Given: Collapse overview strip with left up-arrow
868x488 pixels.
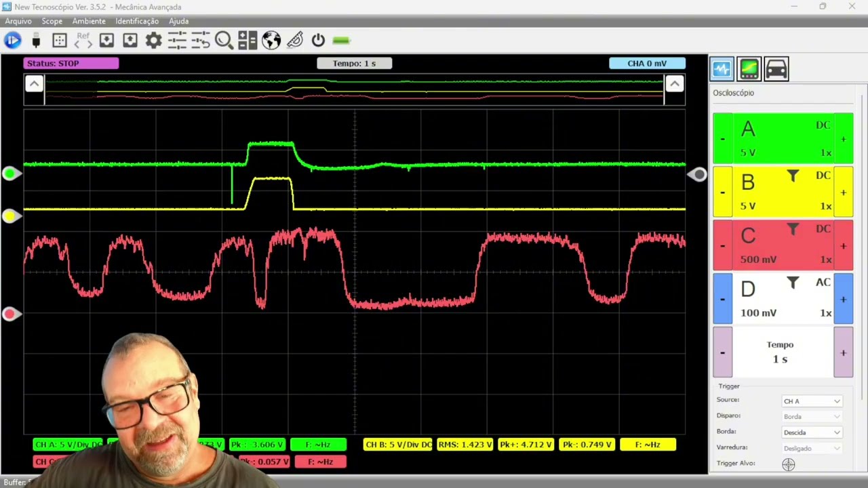Looking at the screenshot, I should click(34, 83).
